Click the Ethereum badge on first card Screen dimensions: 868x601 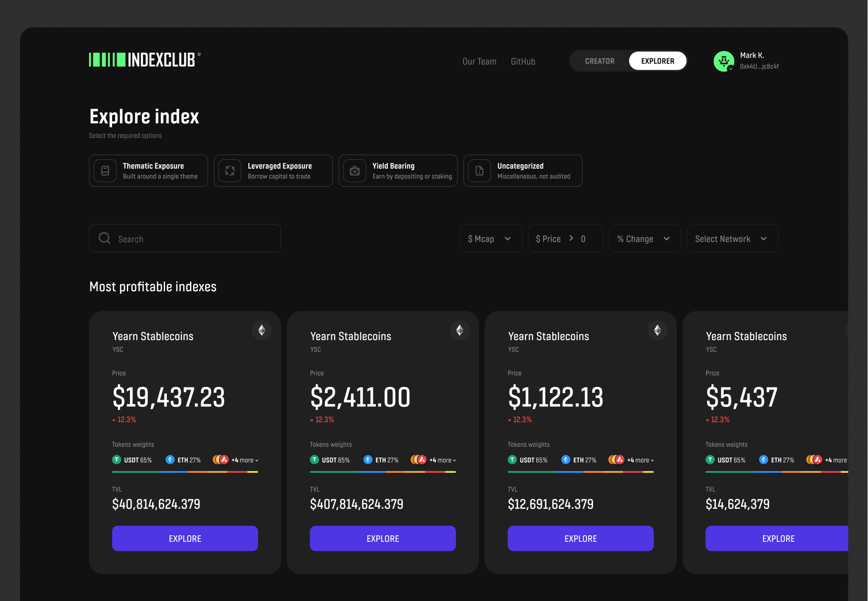(262, 330)
